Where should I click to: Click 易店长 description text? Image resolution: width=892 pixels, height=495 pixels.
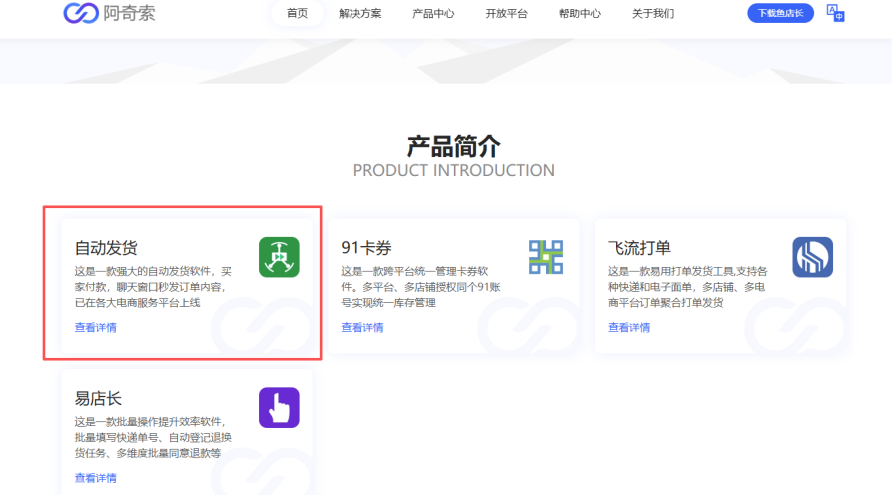click(x=154, y=437)
